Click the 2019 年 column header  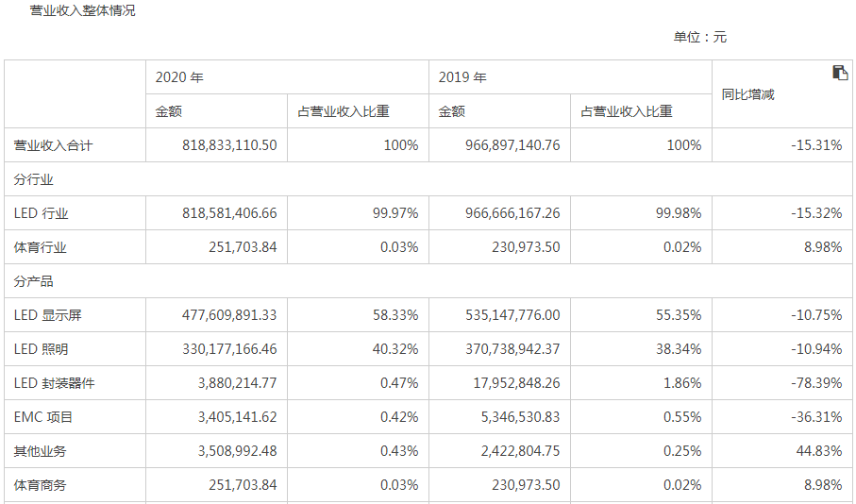462,77
